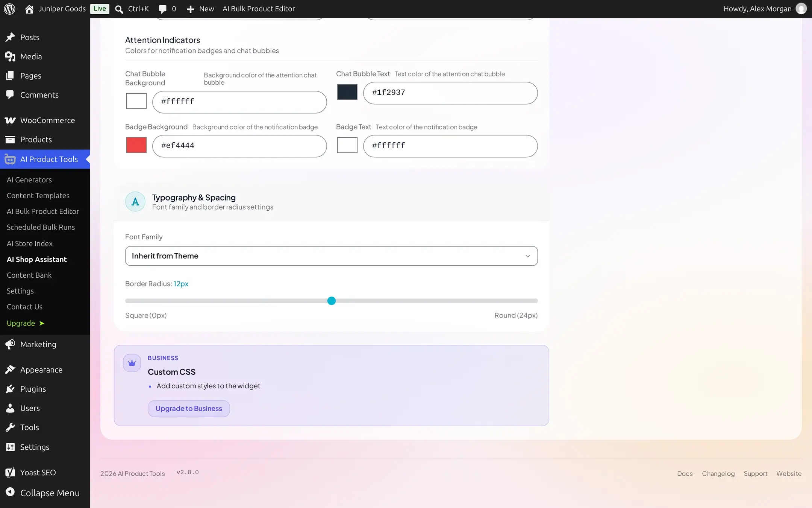
Task: Open Pages sidebar icon
Action: coord(10,76)
